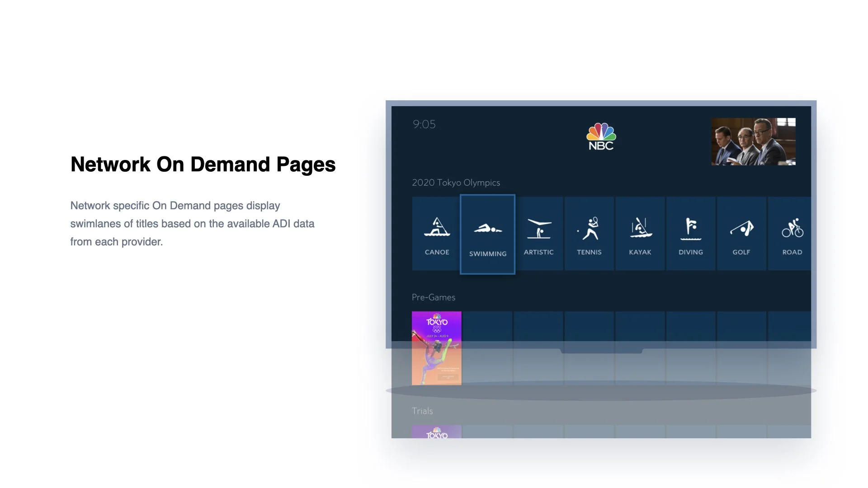Select the Tokyo poster under Trials

tap(436, 432)
